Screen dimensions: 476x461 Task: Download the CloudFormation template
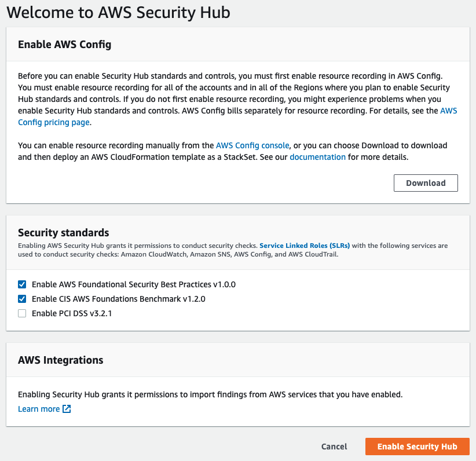[x=426, y=183]
